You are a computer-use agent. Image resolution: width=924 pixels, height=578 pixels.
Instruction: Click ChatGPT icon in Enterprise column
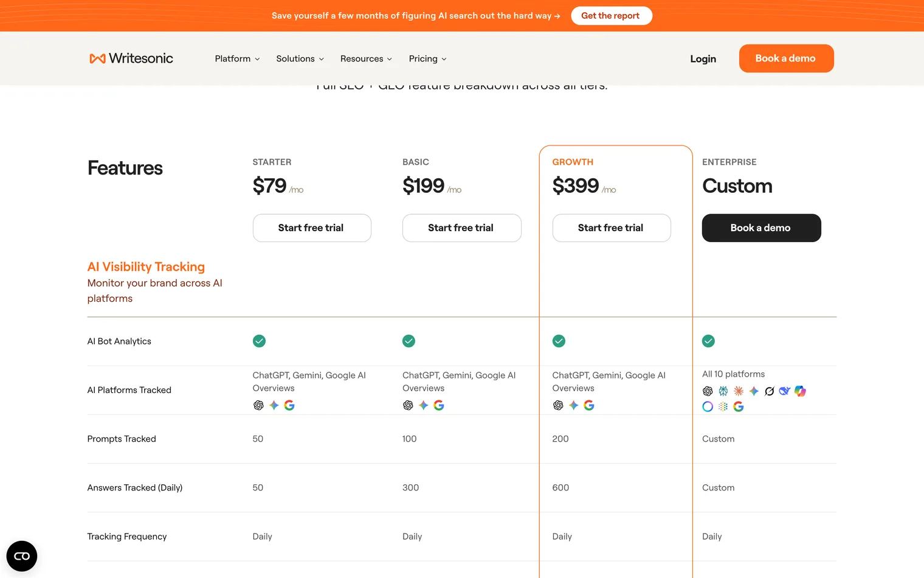click(x=708, y=391)
